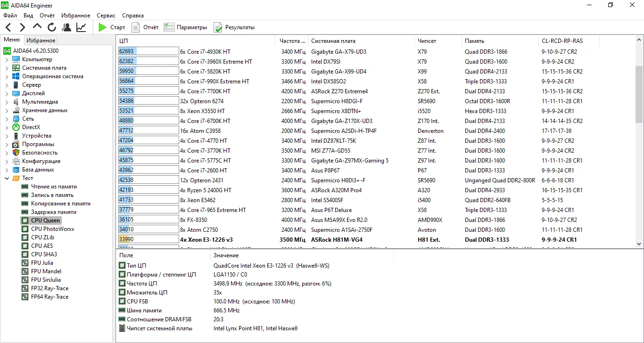Sort by the Частота column header
Screen dimensions: 644x343
click(291, 41)
